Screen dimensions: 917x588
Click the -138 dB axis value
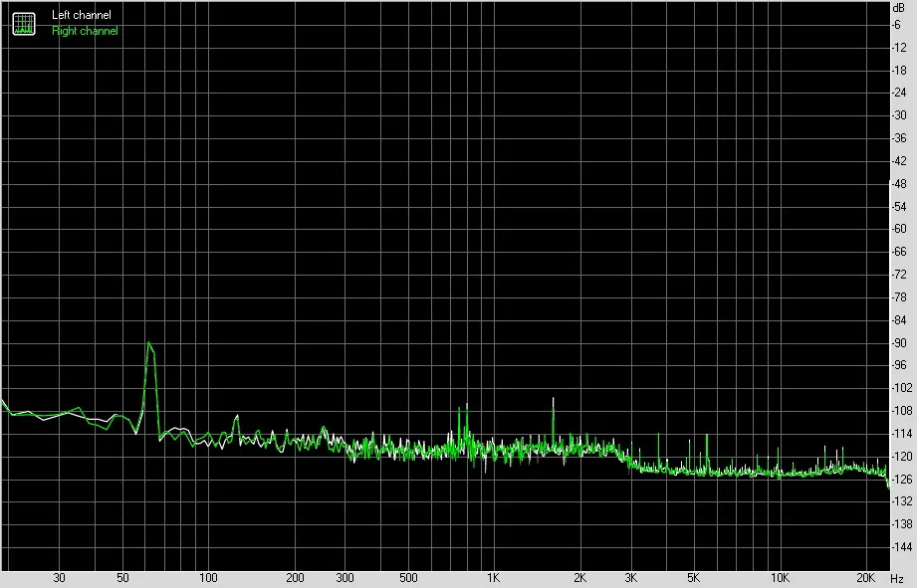tap(901, 523)
